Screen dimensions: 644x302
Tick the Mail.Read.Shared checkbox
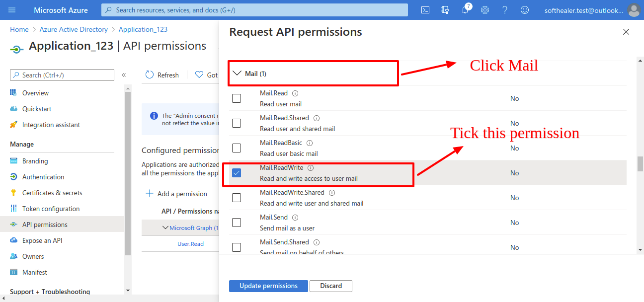point(237,123)
